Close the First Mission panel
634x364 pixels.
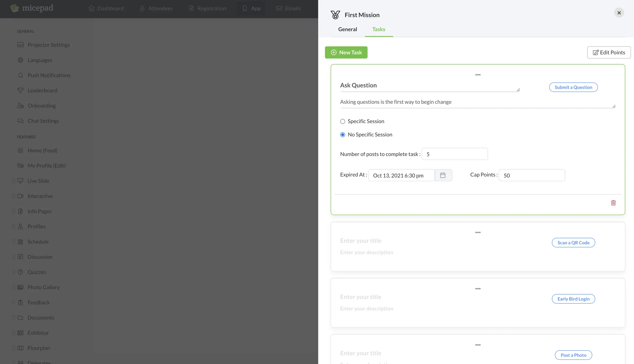click(619, 13)
